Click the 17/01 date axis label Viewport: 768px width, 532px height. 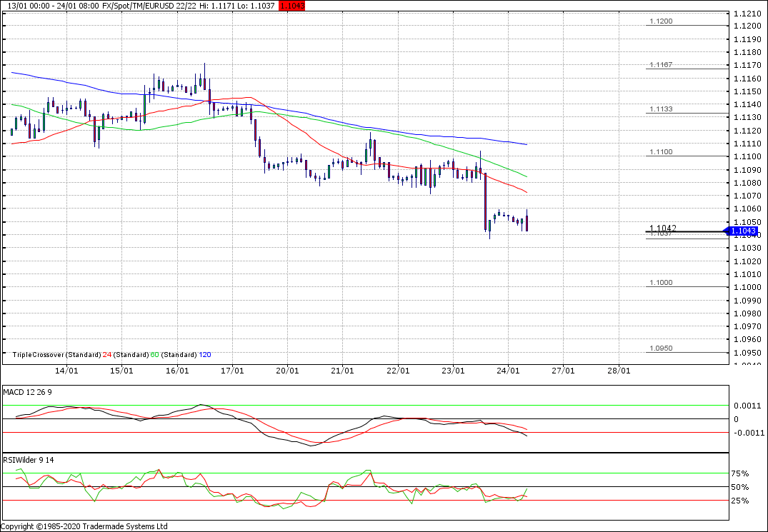[x=232, y=371]
